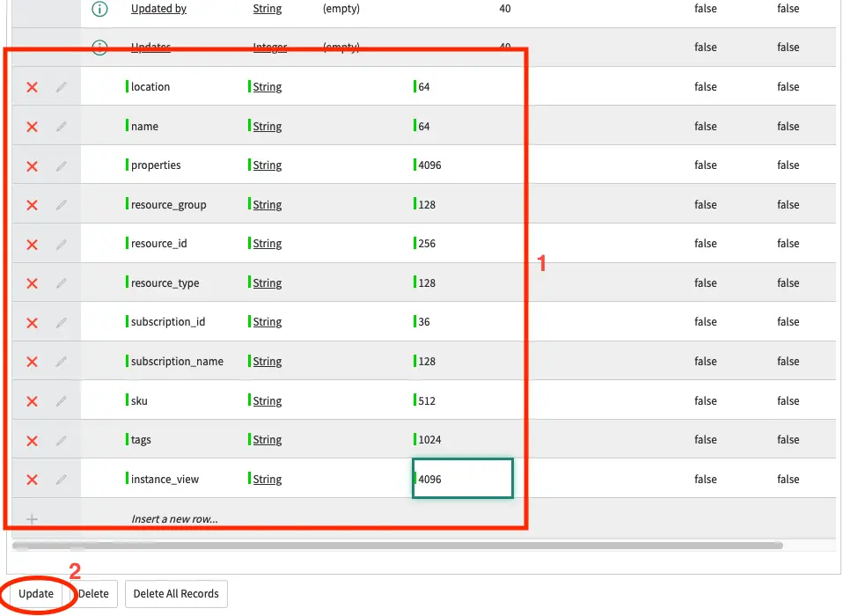Remove the sku row using red X
The width and height of the screenshot is (851, 616).
pyautogui.click(x=33, y=401)
